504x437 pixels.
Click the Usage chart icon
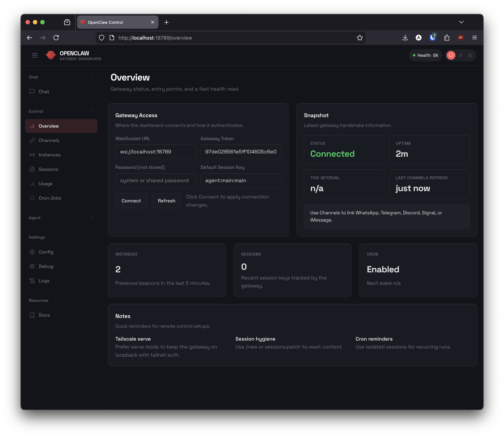(32, 184)
